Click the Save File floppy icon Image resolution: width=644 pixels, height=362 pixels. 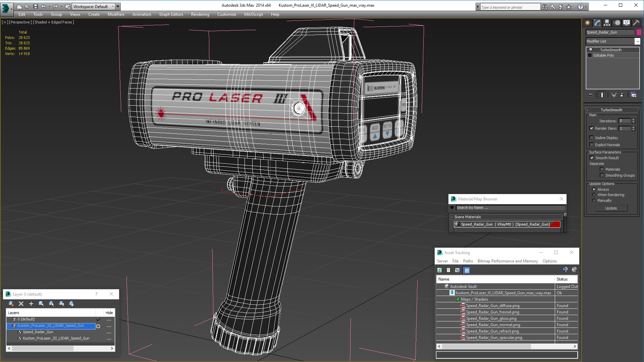(35, 6)
